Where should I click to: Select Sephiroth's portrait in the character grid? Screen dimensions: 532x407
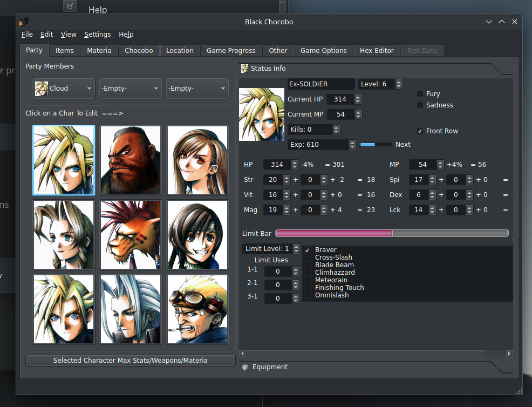[131, 309]
